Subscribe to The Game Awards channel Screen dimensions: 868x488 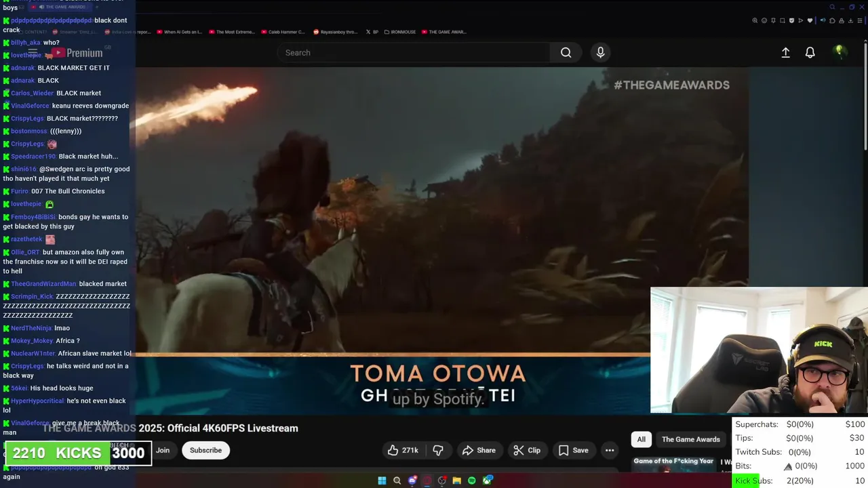click(205, 450)
